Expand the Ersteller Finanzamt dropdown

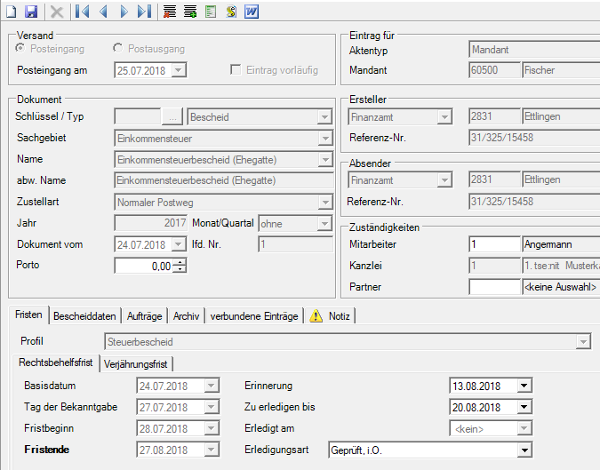[x=444, y=117]
